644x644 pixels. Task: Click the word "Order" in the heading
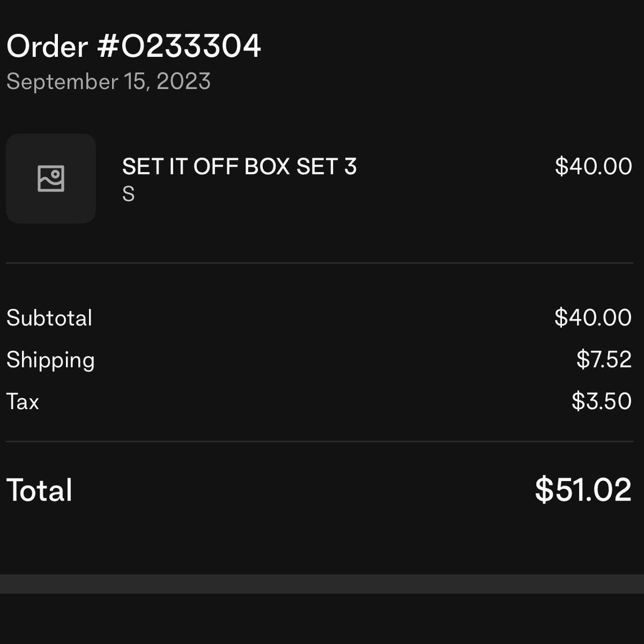point(47,46)
